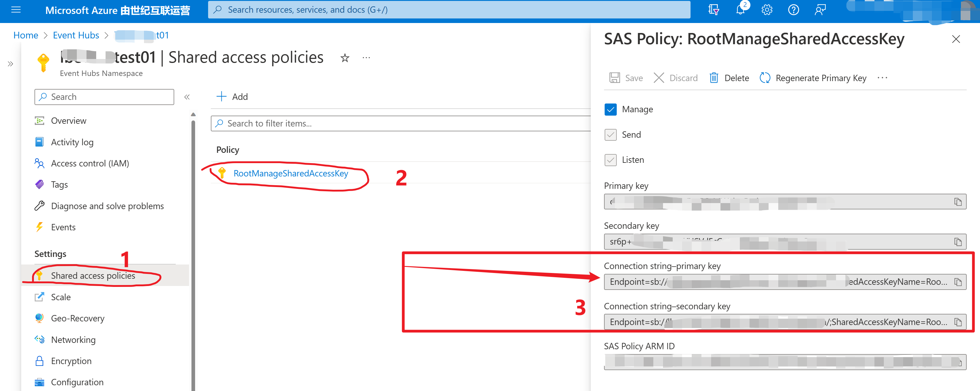
Task: Toggle the Listen permission checkbox
Action: 610,160
